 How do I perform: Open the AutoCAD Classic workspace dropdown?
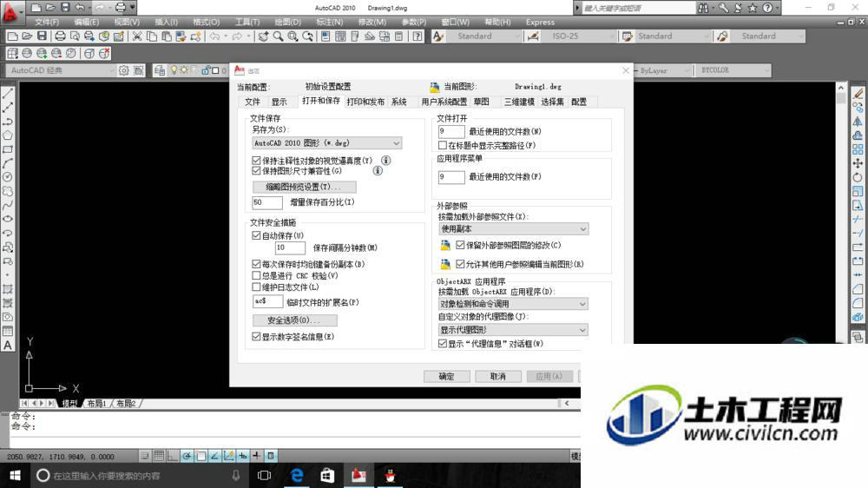[x=61, y=70]
